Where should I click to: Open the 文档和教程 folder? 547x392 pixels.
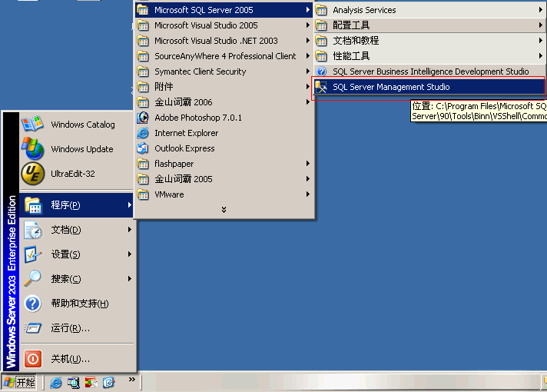429,41
